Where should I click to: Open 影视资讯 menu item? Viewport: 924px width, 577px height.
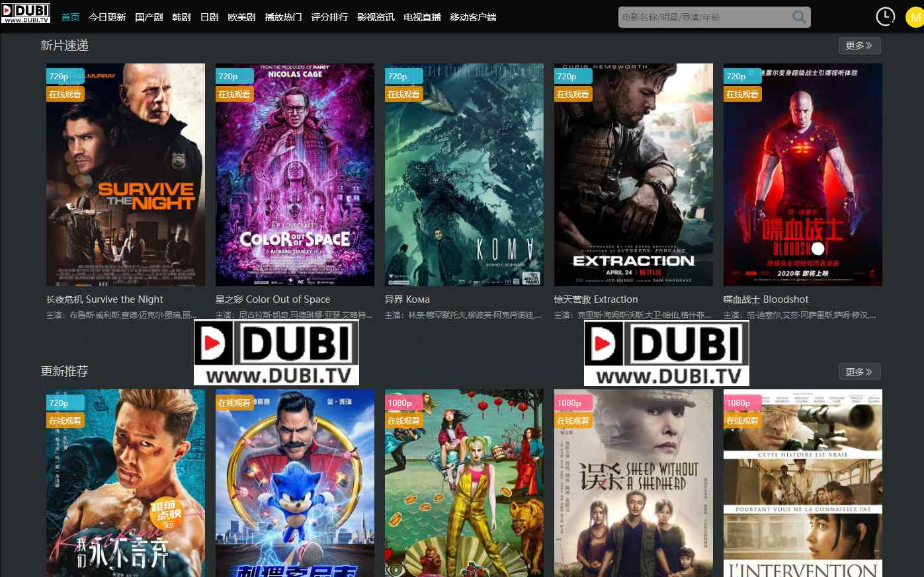click(376, 17)
